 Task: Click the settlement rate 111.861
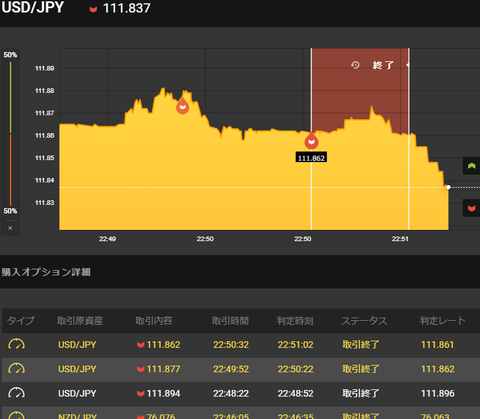coord(437,344)
